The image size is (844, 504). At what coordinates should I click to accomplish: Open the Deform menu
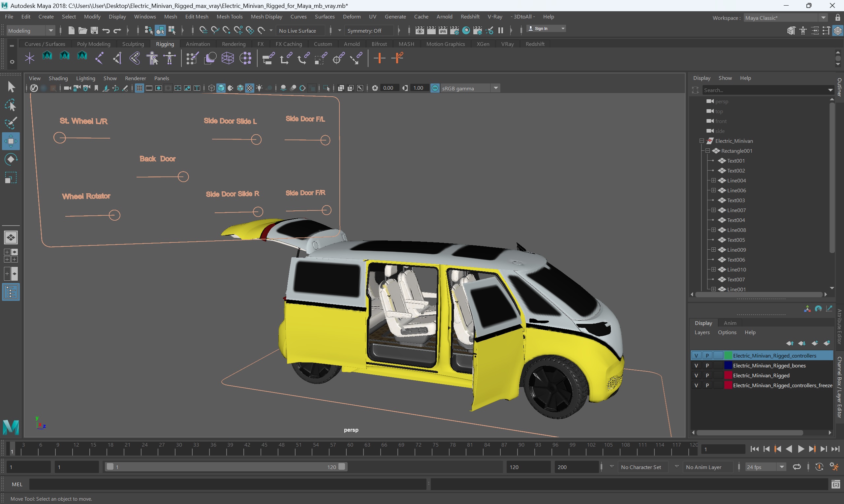pos(352,16)
